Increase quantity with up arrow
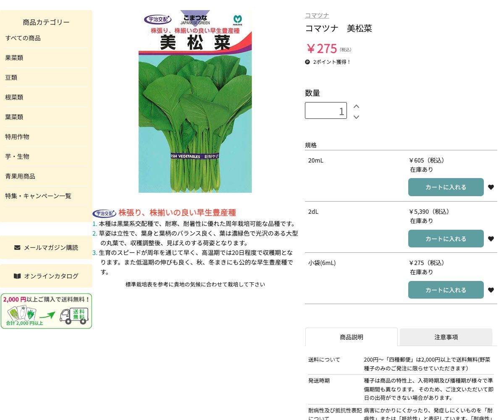The image size is (504, 420). [356, 106]
